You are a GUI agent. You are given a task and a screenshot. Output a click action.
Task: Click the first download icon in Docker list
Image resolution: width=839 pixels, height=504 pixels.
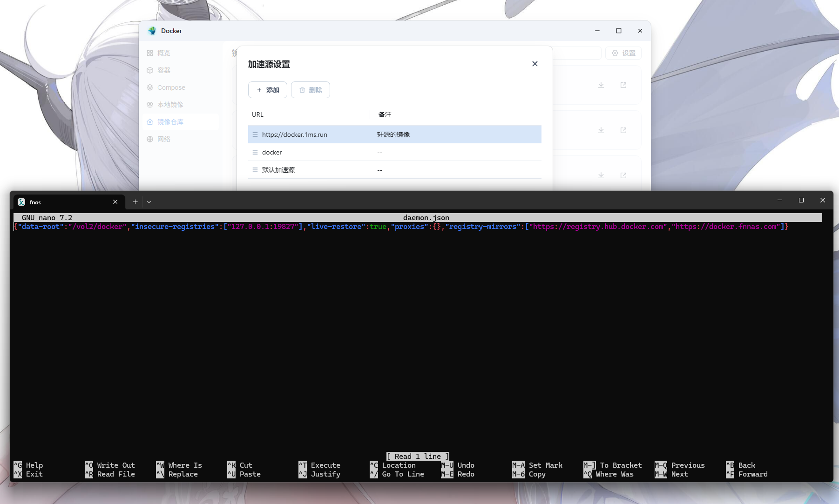tap(601, 85)
